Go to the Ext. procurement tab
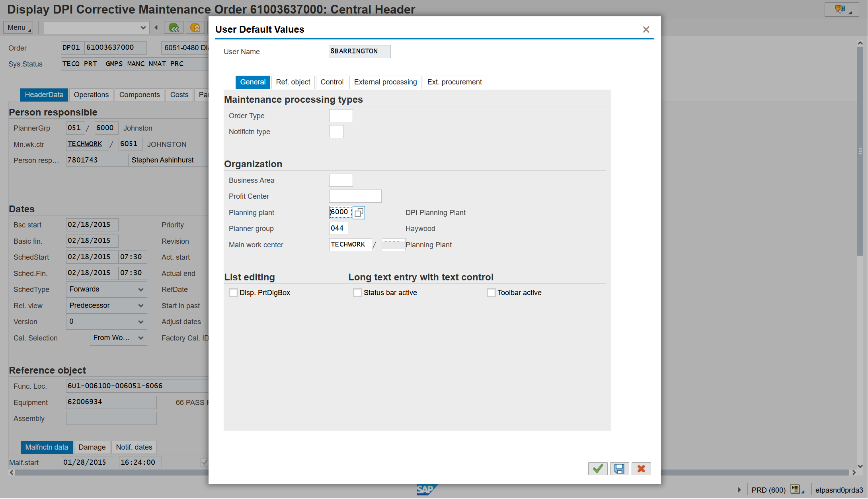This screenshot has width=868, height=499. [x=454, y=82]
